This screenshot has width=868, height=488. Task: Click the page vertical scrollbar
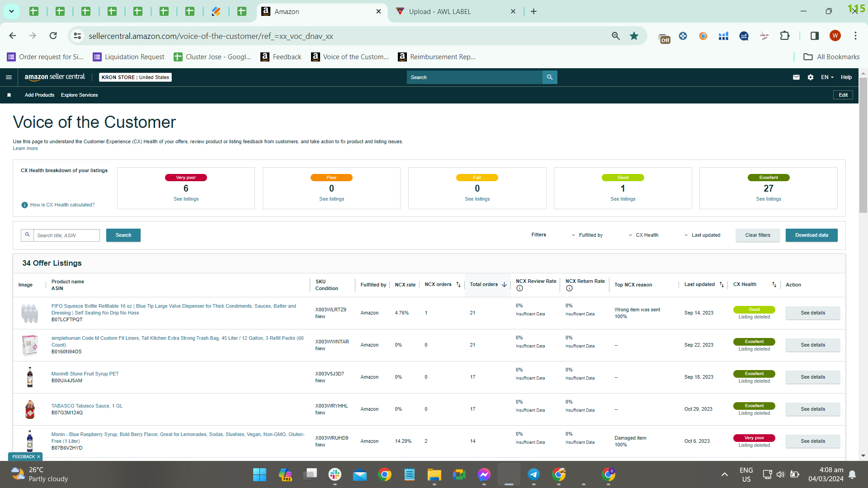pyautogui.click(x=863, y=145)
